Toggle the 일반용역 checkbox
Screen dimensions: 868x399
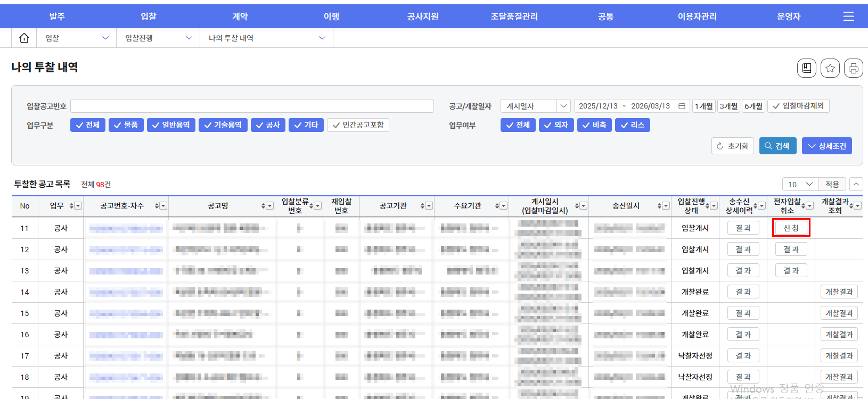tap(171, 125)
